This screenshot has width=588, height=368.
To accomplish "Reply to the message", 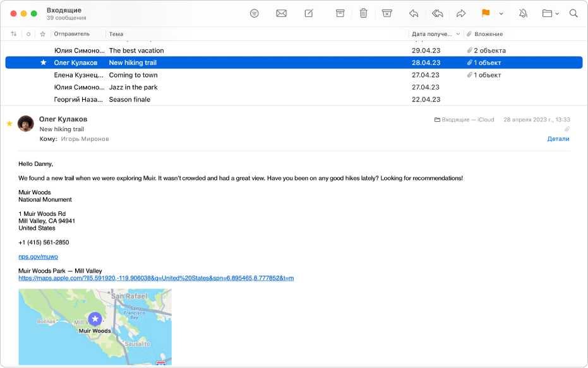I will [414, 13].
